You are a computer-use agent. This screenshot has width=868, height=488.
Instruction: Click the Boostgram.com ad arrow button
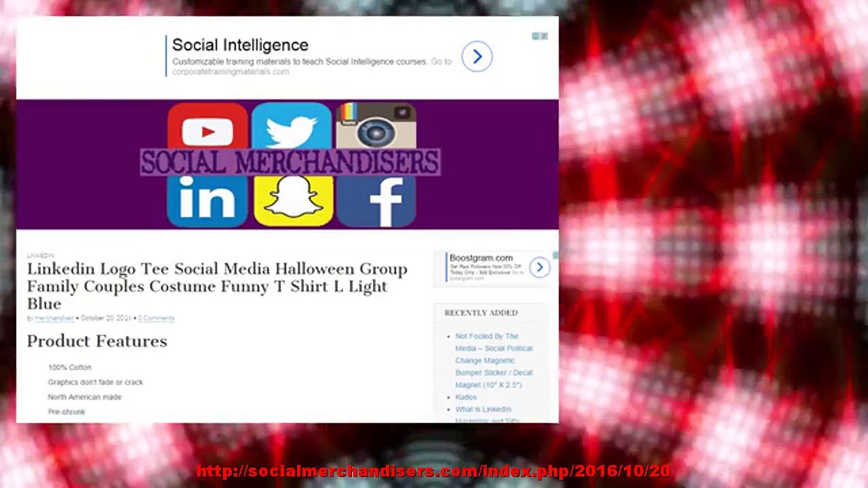(x=540, y=268)
